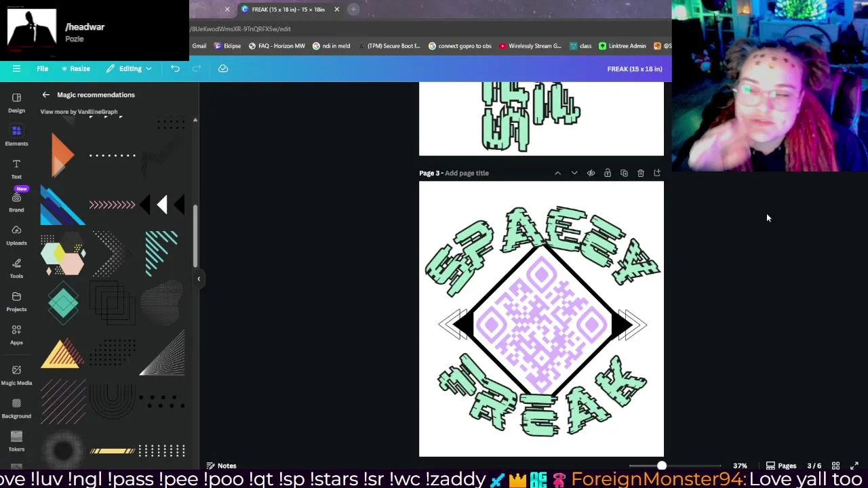Hide Page 3 with the eye icon

(x=591, y=174)
